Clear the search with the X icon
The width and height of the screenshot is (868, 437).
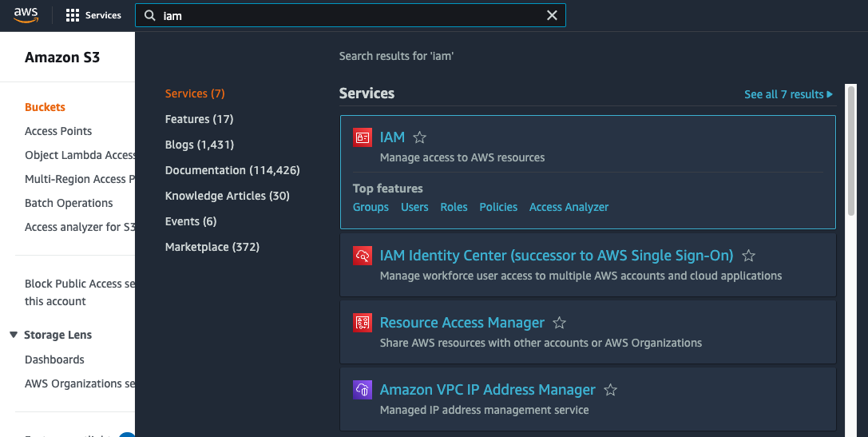tap(552, 15)
